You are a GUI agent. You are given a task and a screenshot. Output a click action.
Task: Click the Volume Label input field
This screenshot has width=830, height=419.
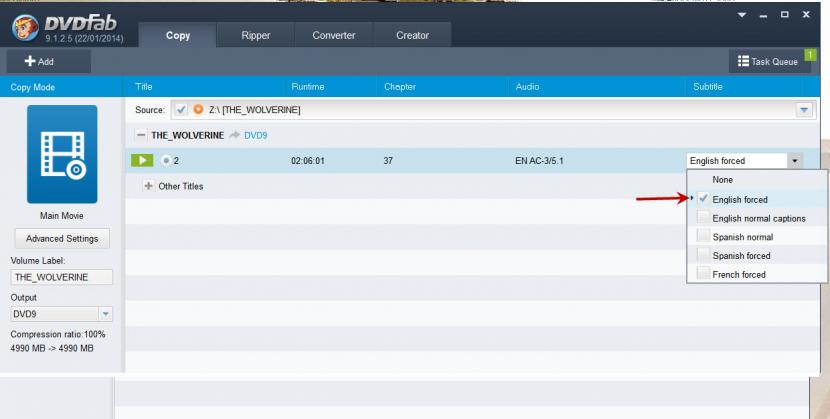pos(61,277)
